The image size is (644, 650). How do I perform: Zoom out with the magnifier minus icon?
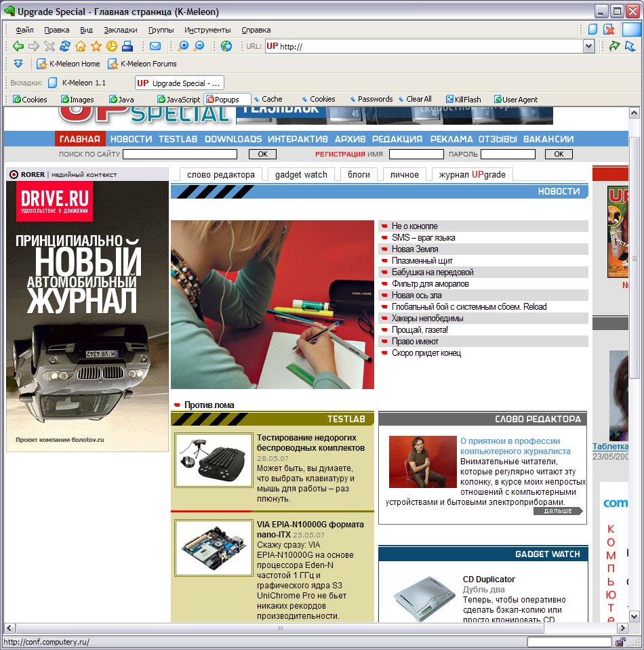point(199,46)
